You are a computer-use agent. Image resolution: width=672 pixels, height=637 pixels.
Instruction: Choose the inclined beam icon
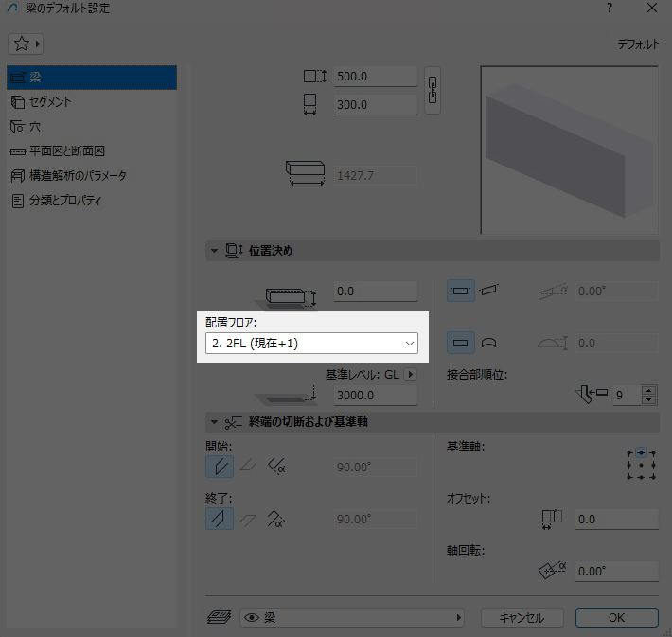489,292
